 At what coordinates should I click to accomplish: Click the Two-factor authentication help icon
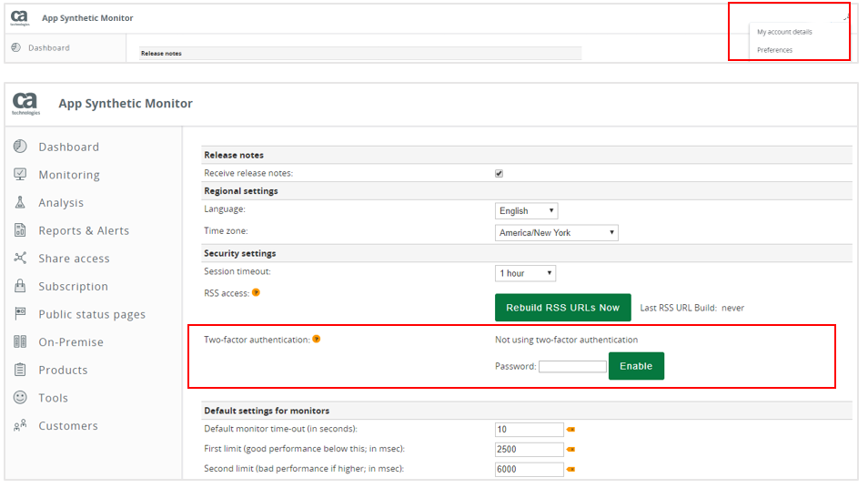pos(316,339)
